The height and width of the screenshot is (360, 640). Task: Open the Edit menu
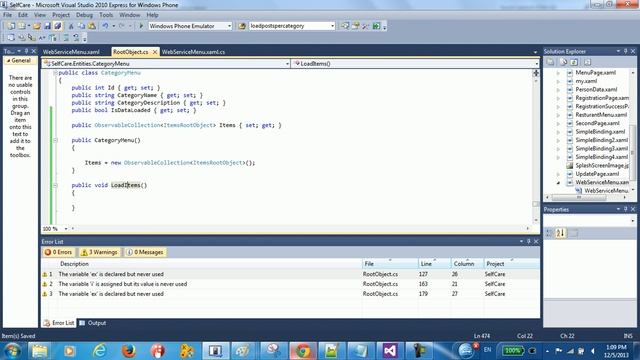tap(23, 15)
